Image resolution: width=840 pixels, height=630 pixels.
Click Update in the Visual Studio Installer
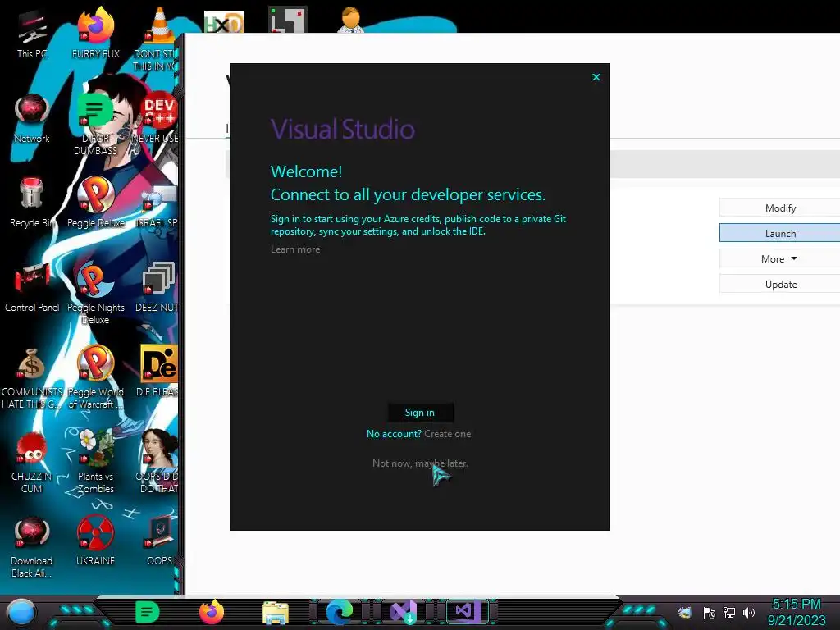click(x=779, y=285)
